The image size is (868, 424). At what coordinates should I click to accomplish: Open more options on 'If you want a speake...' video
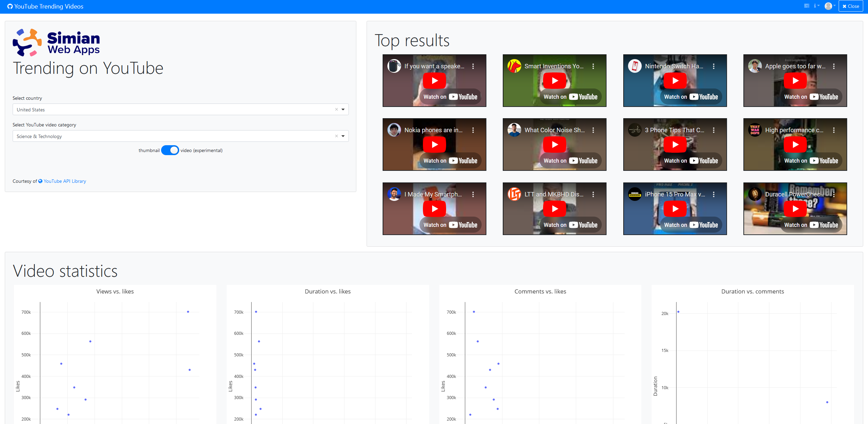click(473, 66)
